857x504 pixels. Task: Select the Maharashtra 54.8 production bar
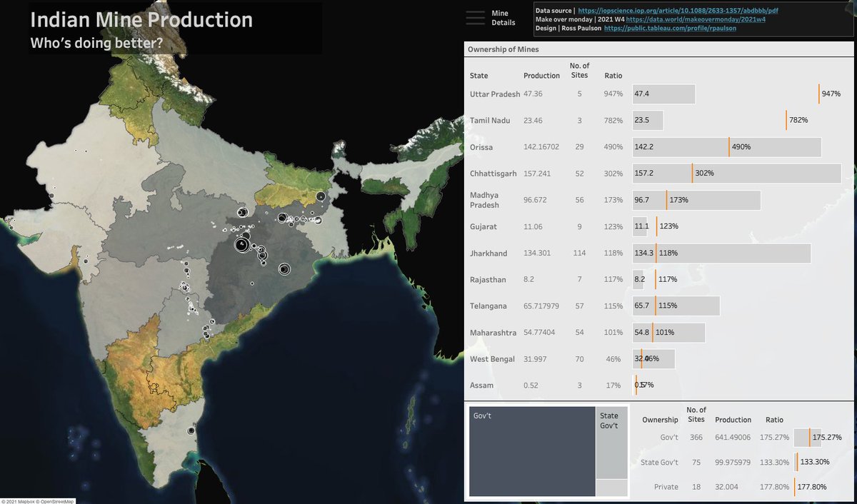pyautogui.click(x=668, y=333)
